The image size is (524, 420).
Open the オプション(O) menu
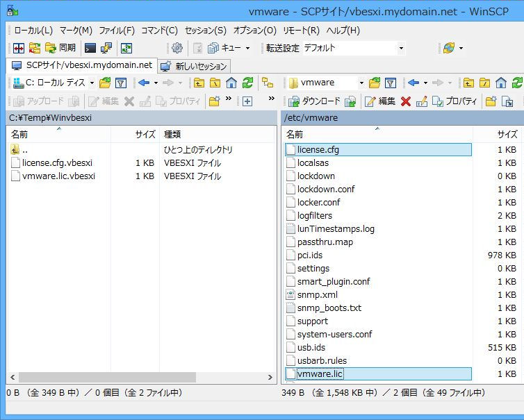coord(254,31)
